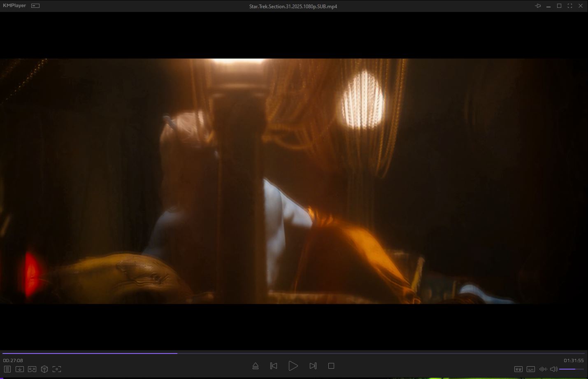
Task: Enter fullscreen mode from title bar
Action: point(570,6)
